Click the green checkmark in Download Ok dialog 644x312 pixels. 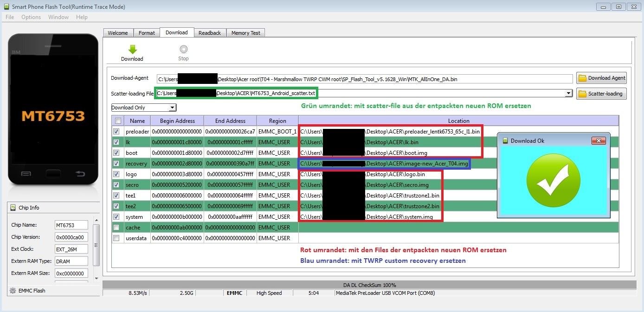pos(553,180)
